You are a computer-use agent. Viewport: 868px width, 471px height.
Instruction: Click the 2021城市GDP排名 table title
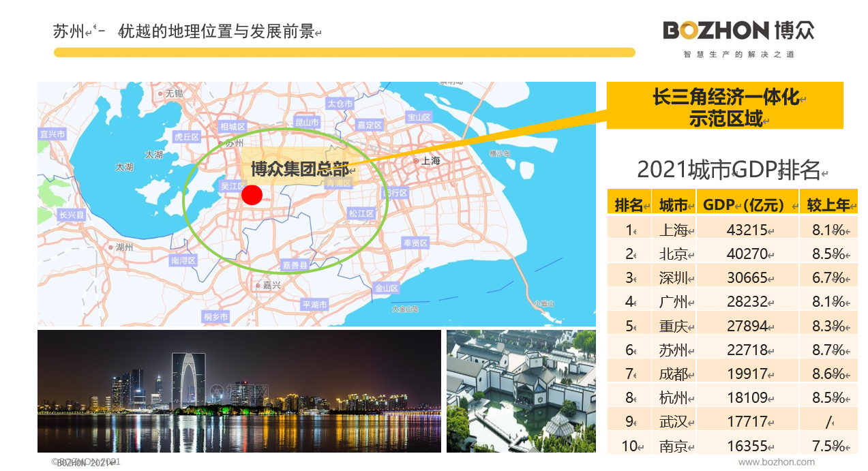point(728,170)
